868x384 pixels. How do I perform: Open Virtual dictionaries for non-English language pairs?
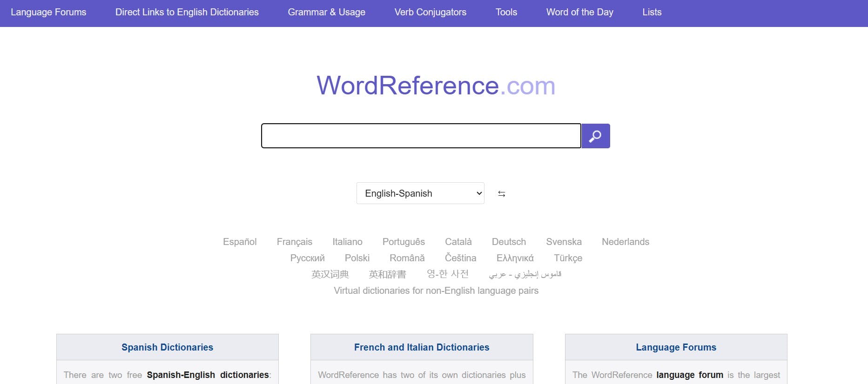[x=436, y=291]
